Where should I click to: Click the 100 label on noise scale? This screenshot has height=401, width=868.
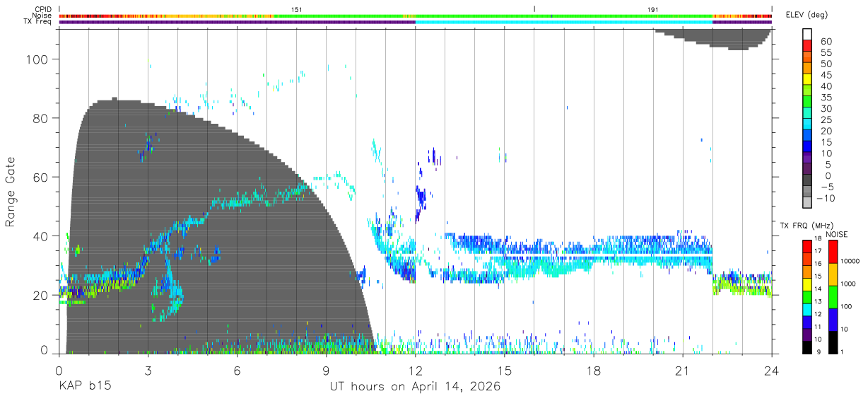(x=845, y=306)
